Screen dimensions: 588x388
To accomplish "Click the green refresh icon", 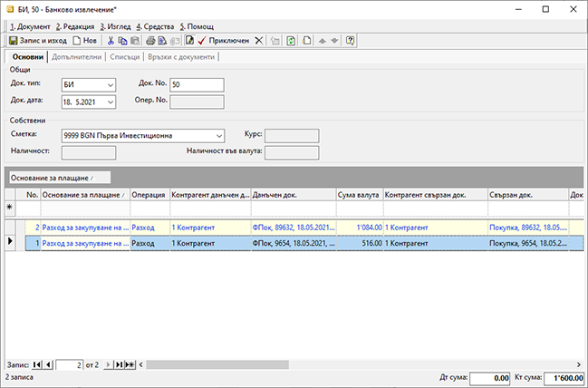I will pyautogui.click(x=291, y=41).
